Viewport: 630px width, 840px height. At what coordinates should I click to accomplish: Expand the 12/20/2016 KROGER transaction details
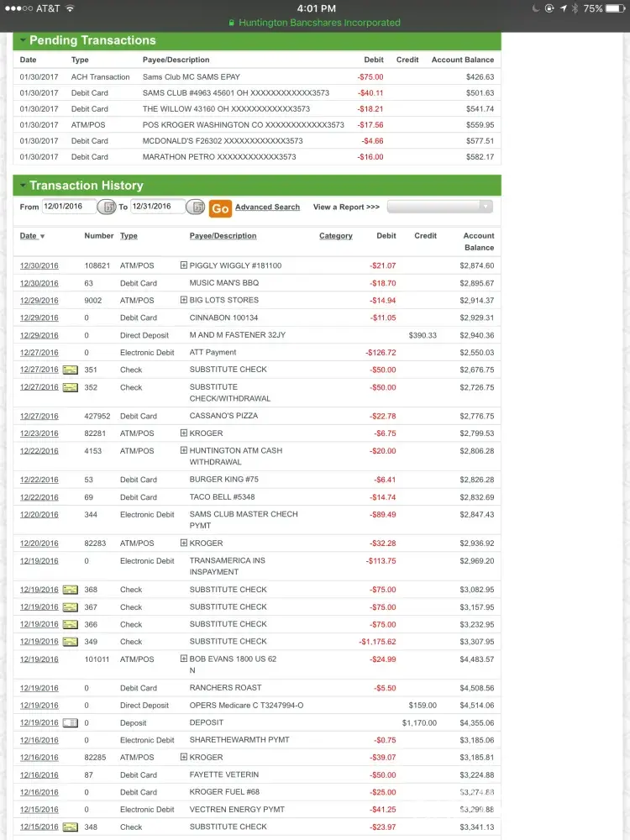tap(184, 543)
